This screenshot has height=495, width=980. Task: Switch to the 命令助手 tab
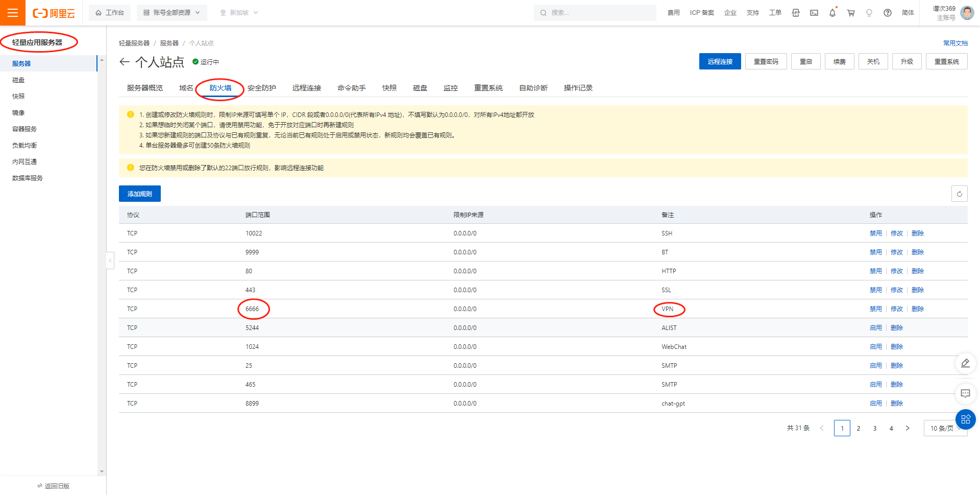352,88
